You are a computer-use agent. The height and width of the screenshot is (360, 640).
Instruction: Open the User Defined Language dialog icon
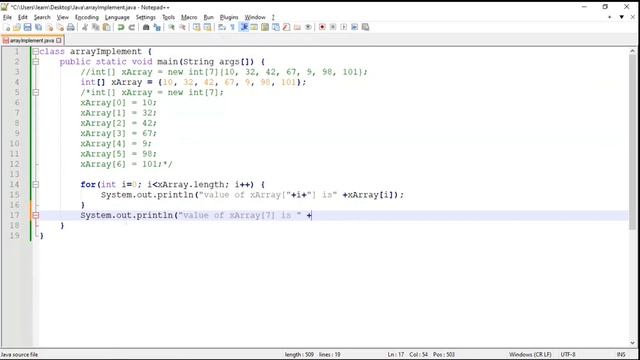click(254, 27)
